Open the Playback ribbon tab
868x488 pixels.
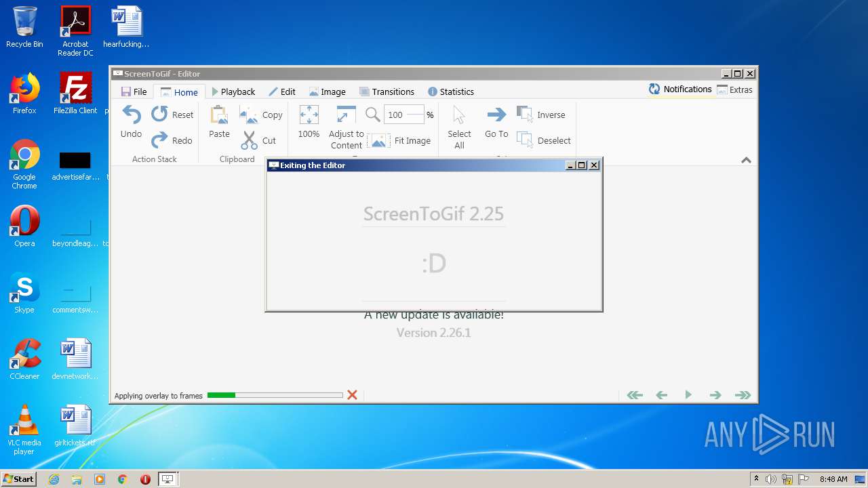pos(233,91)
